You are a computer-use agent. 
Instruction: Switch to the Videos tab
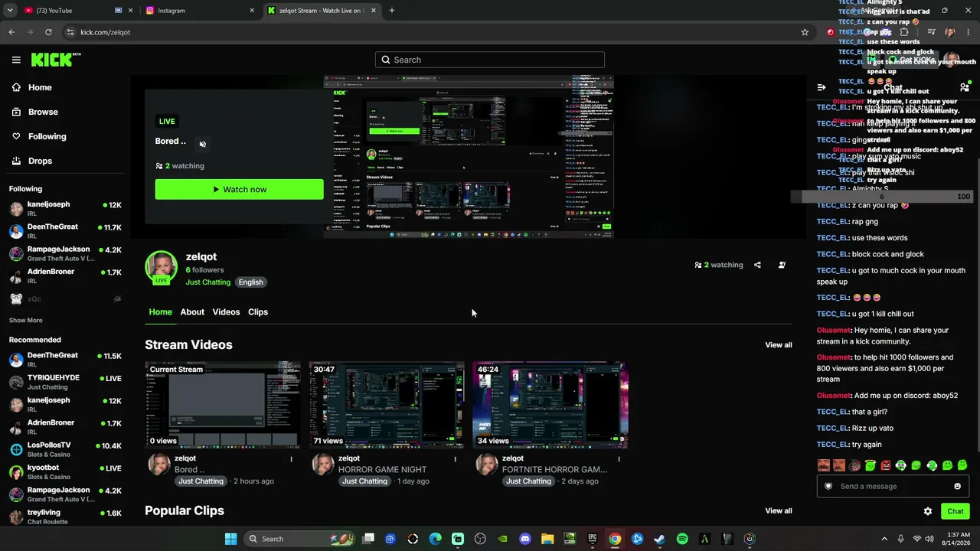pyautogui.click(x=226, y=312)
